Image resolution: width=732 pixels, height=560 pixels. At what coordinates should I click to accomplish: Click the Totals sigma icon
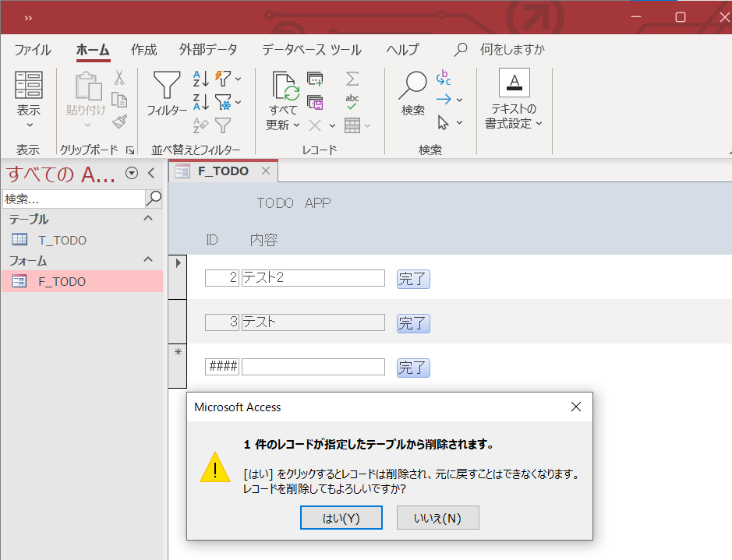point(352,79)
